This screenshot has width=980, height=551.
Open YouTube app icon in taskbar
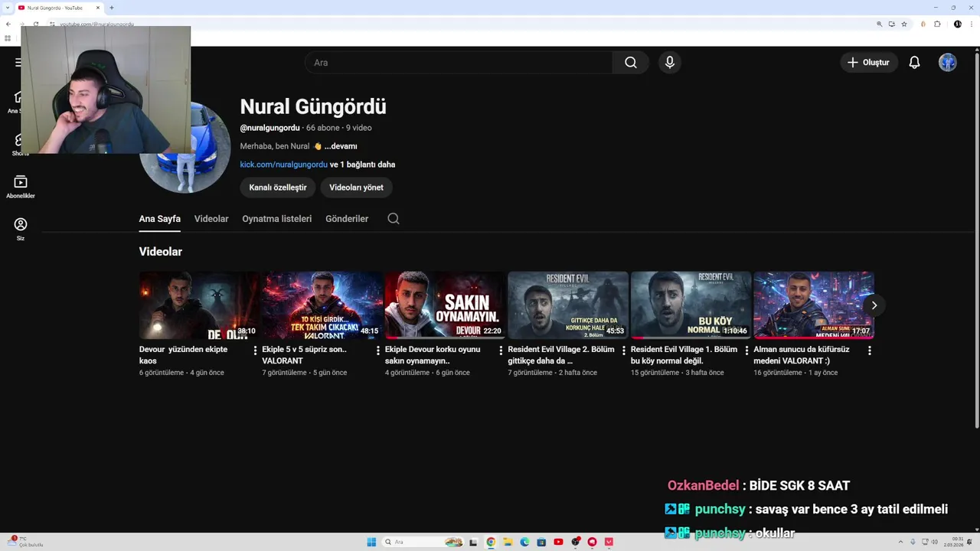[558, 542]
